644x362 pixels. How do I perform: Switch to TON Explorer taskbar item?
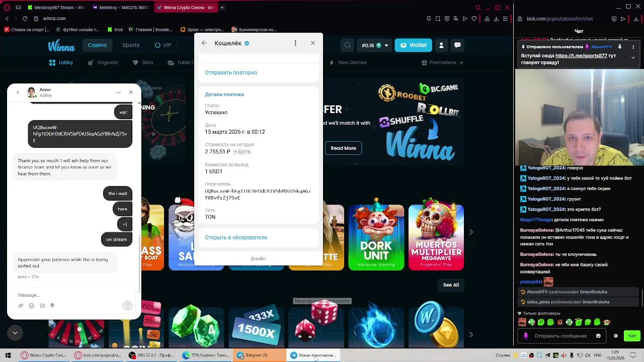point(205,355)
